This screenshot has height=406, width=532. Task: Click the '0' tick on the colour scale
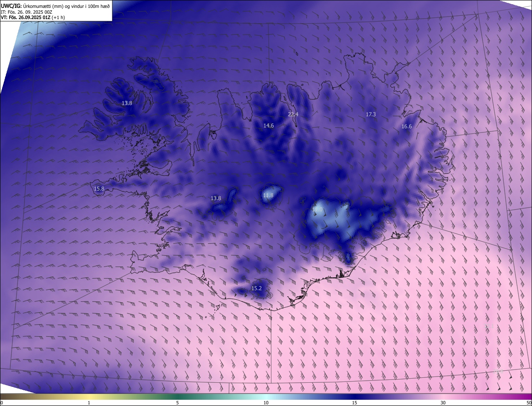(2, 403)
